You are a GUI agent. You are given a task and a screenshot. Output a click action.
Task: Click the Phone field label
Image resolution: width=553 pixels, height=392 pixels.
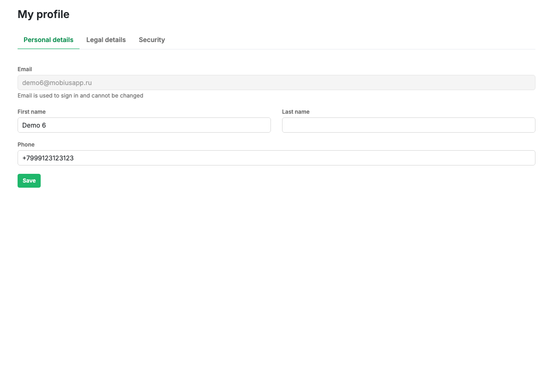pos(26,145)
